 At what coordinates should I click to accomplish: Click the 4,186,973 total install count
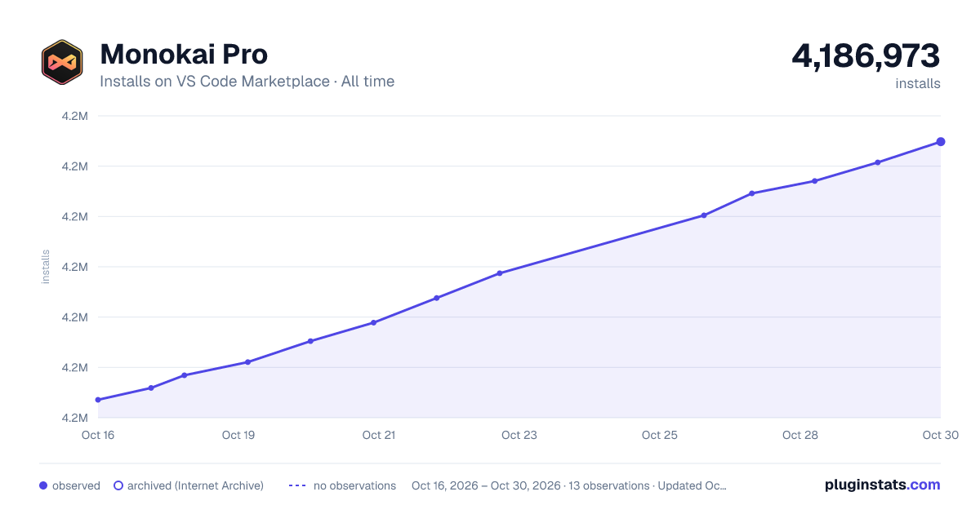pos(866,56)
